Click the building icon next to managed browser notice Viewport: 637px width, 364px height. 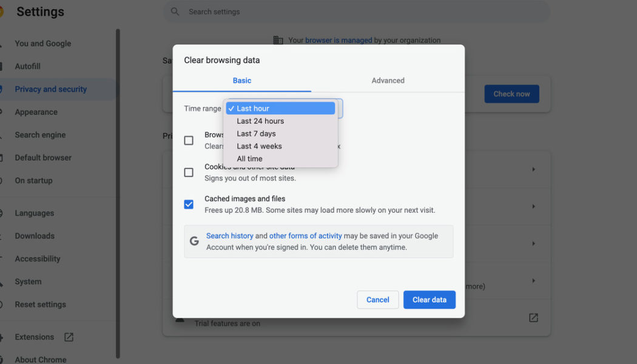click(278, 40)
